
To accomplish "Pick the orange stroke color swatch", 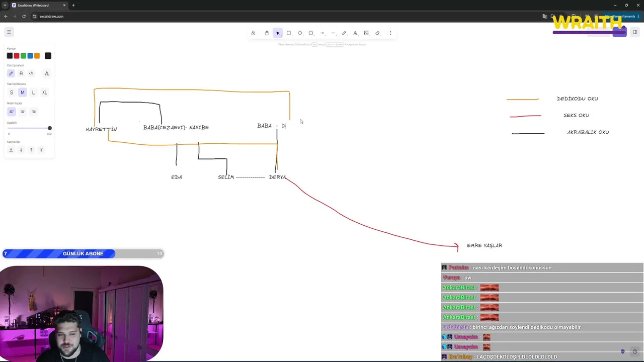I will [x=37, y=56].
